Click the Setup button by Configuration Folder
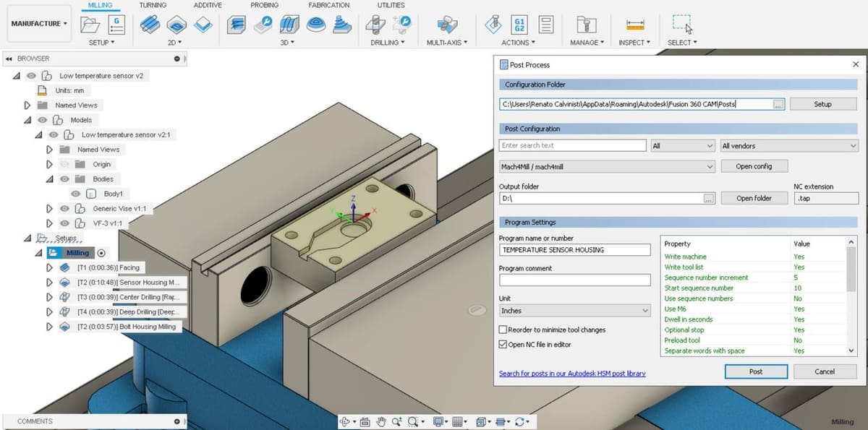Screen dimensions: 868x430 pyautogui.click(x=822, y=104)
